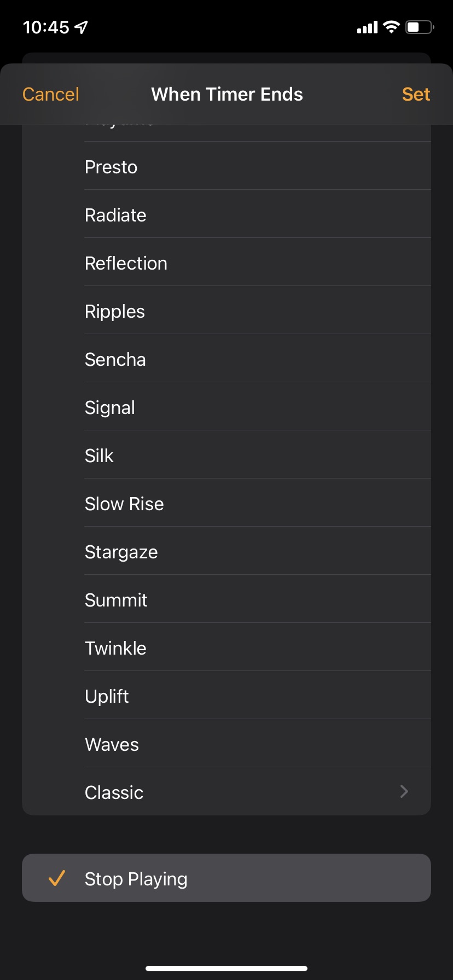Tap Set to confirm timer sound
This screenshot has height=980, width=453.
point(416,94)
